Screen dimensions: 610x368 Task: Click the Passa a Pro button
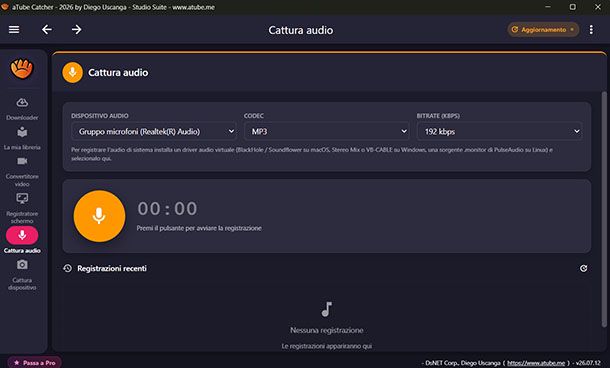(34, 363)
